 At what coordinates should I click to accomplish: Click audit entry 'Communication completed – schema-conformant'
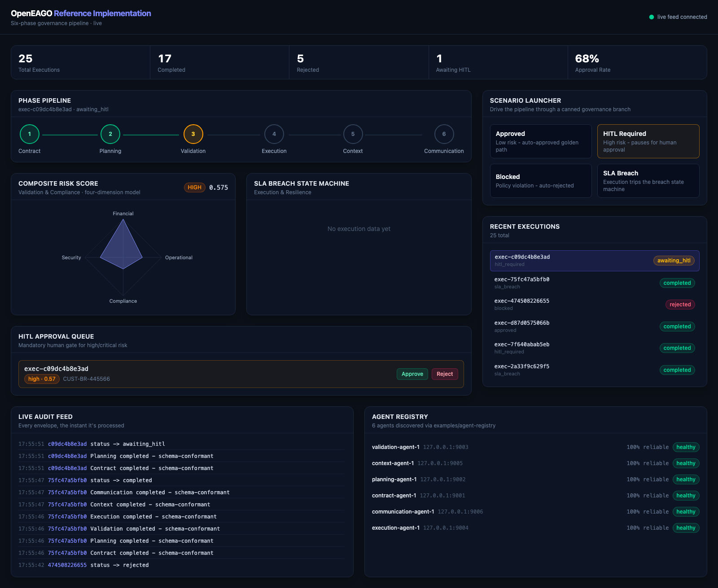pos(181,492)
